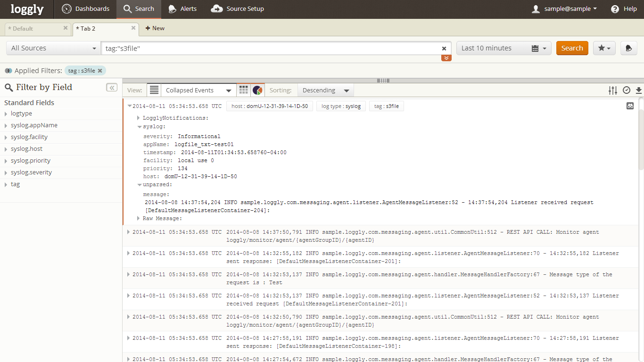Viewport: 644px width, 362px height.
Task: Clear the search query text
Action: 444,49
